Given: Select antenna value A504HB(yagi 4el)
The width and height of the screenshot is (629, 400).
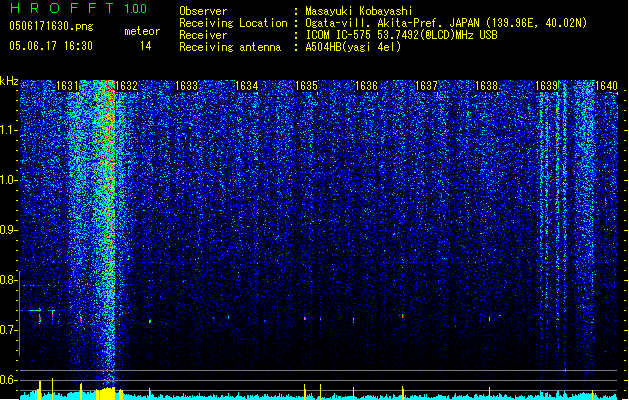Looking at the screenshot, I should (x=353, y=47).
